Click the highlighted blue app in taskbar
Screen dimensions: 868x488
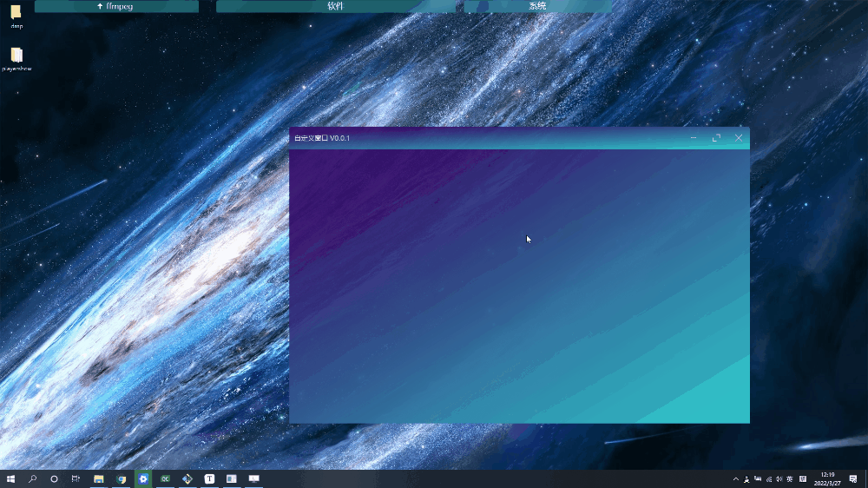(143, 478)
